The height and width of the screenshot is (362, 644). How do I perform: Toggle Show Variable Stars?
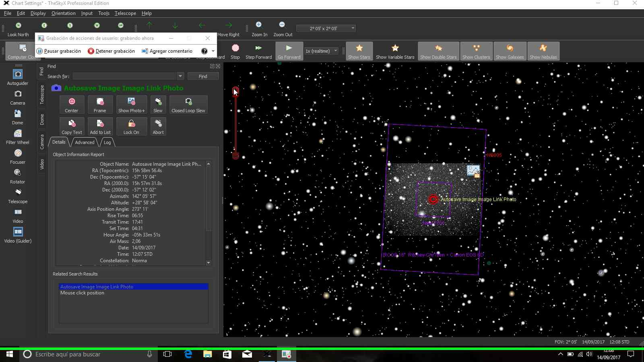395,51
